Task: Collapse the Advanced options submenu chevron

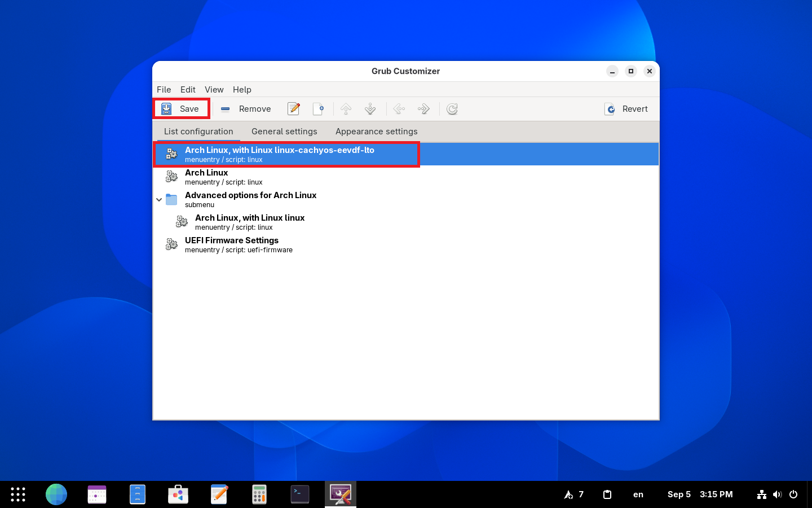Action: tap(159, 199)
